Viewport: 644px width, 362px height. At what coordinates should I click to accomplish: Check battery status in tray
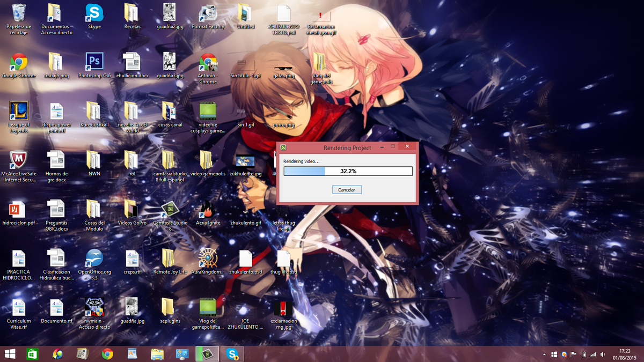[584, 354]
